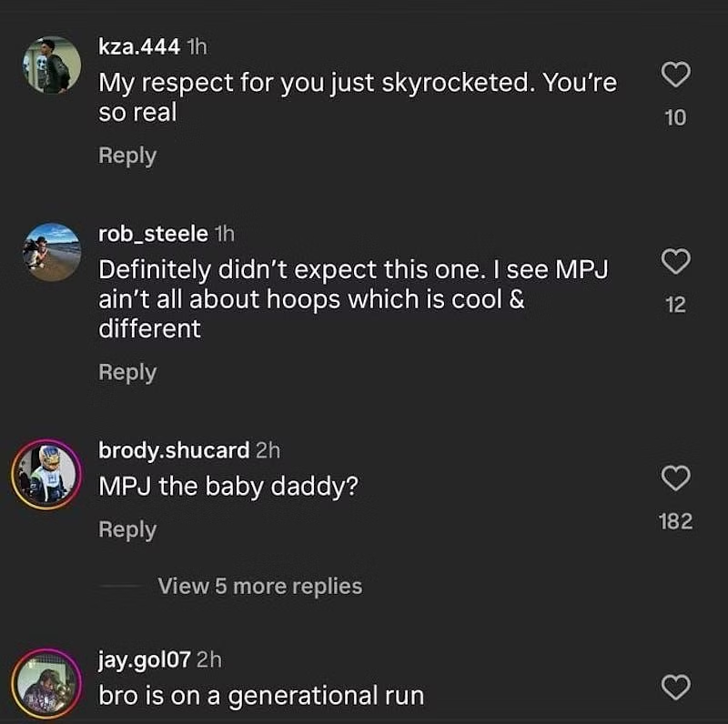Reply to rob_steele's comment
728x724 pixels.
127,371
